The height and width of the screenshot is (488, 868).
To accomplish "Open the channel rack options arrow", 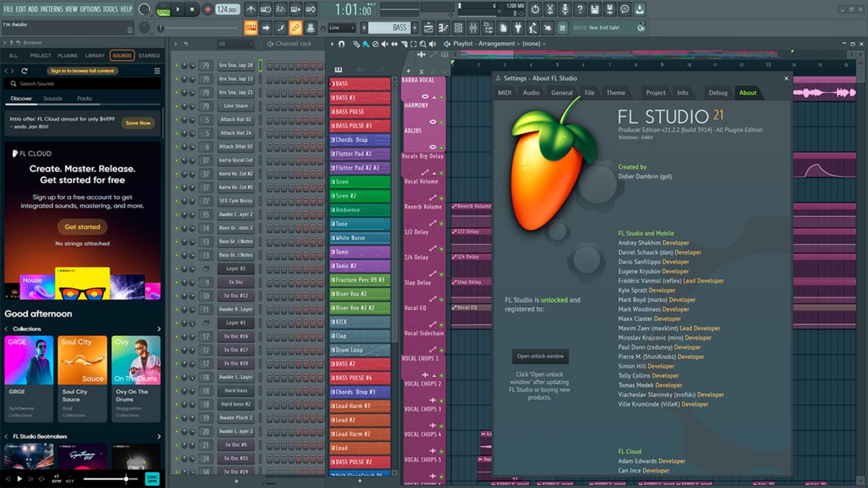I will click(176, 43).
